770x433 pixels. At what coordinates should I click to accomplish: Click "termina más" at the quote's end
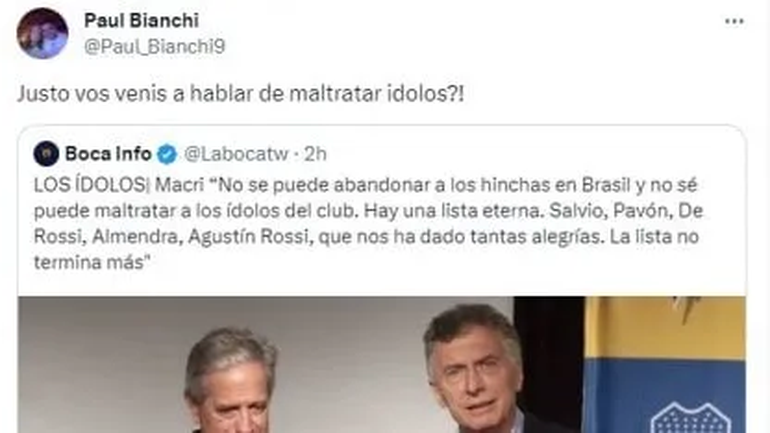click(90, 262)
